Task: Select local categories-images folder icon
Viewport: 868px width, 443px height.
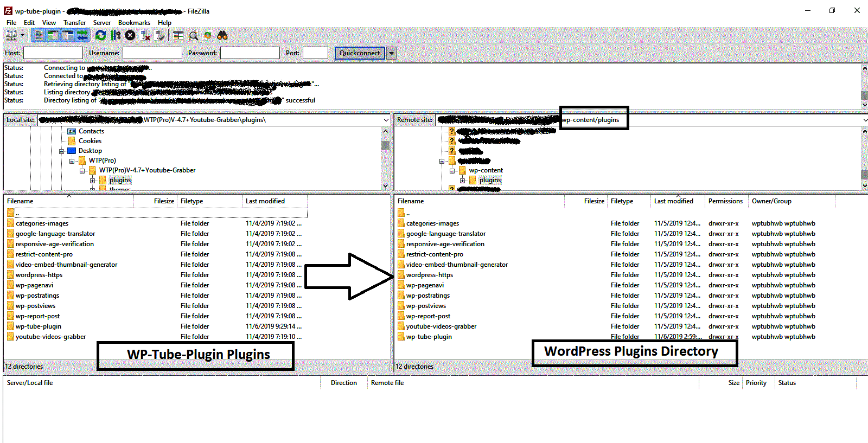Action: pyautogui.click(x=11, y=223)
